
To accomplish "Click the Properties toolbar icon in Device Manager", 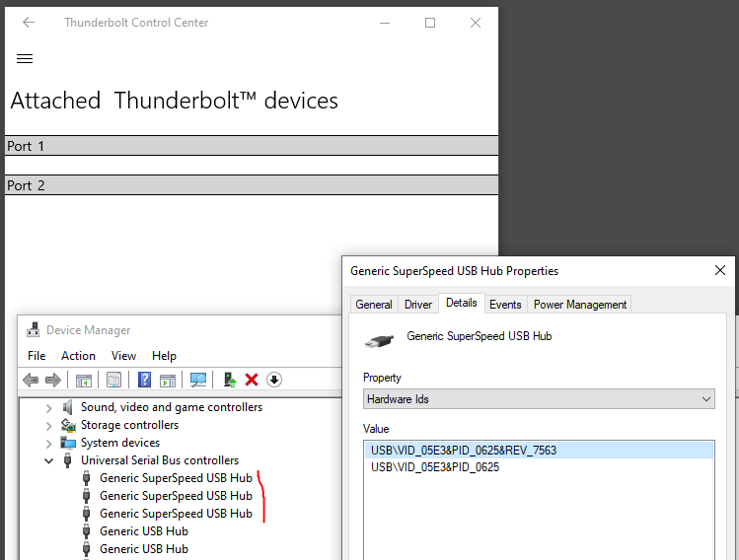I will coord(113,380).
